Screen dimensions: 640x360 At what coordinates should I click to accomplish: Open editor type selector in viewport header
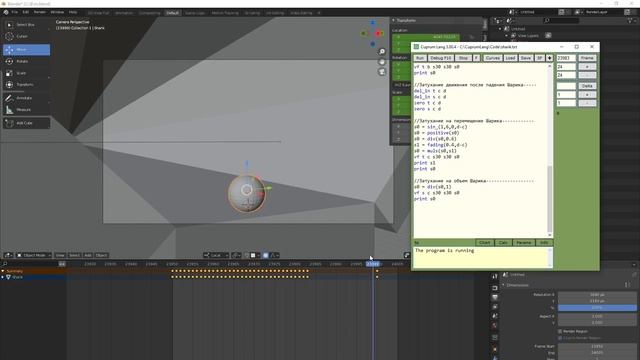coord(8,255)
